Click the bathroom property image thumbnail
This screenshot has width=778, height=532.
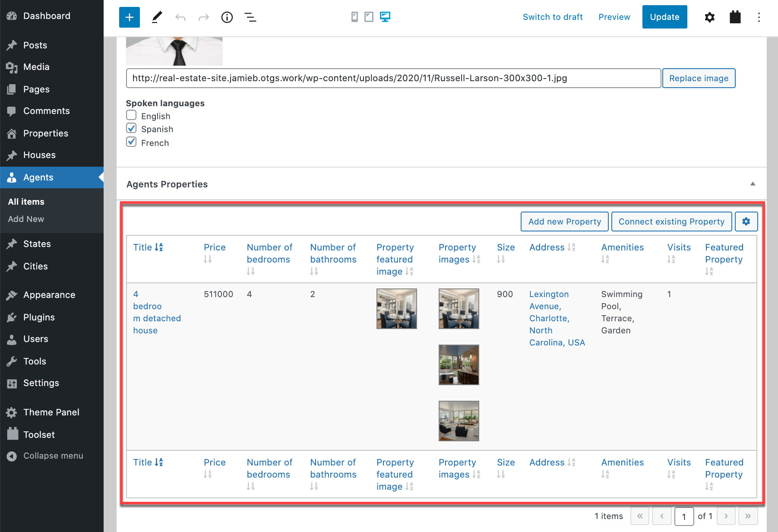[459, 365]
